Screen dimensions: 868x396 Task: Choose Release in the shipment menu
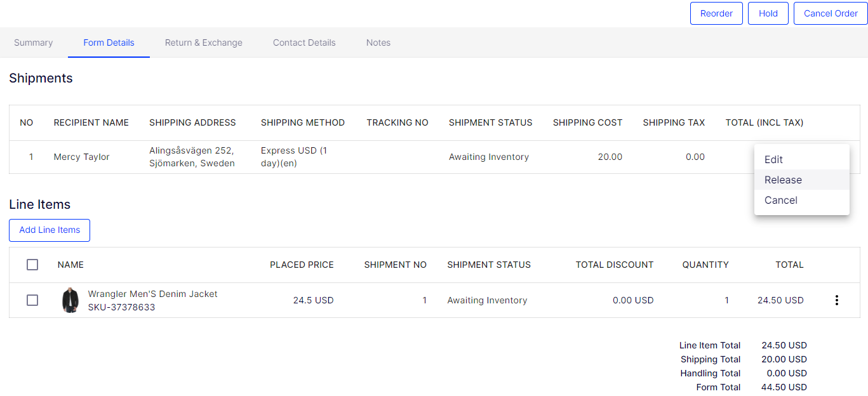tap(783, 180)
